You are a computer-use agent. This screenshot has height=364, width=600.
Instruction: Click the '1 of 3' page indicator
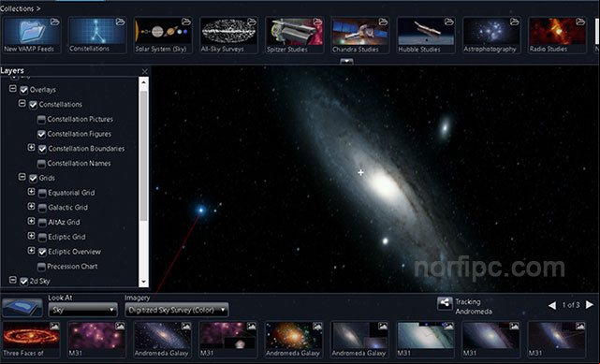[571, 305]
